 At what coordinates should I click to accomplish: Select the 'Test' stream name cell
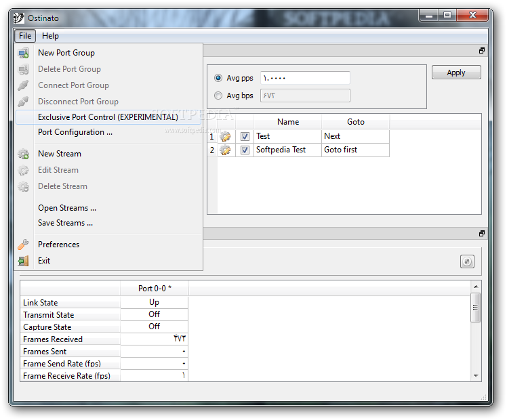tap(288, 136)
